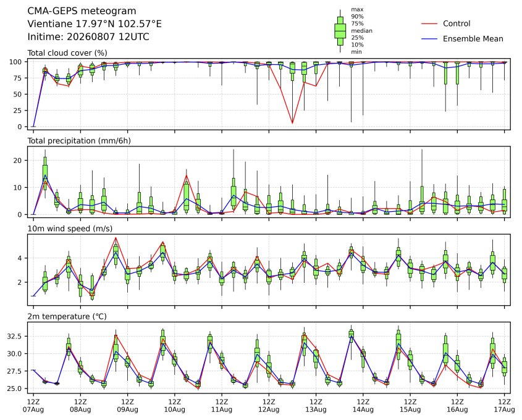522x420 pixels.
Task: Click the '12Z 12Aug' x-axis tick label
Action: [x=269, y=406]
